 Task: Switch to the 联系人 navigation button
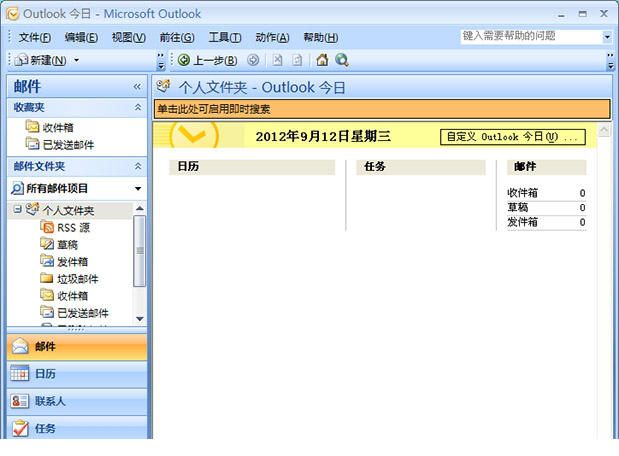77,401
